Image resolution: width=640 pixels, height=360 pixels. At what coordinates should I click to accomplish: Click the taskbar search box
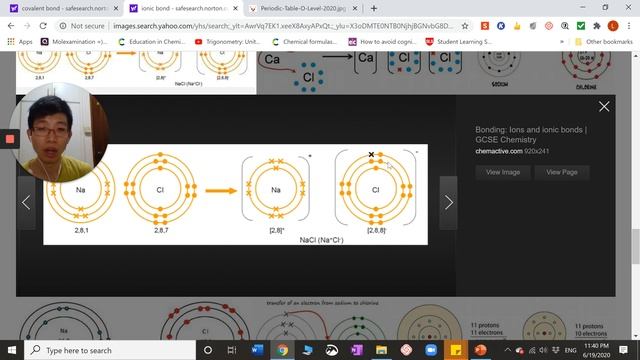coord(110,350)
